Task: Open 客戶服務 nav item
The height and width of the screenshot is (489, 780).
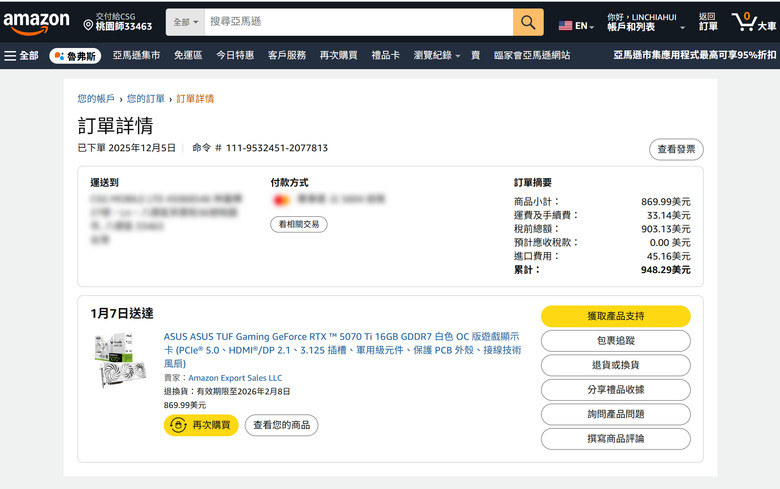Action: point(287,55)
